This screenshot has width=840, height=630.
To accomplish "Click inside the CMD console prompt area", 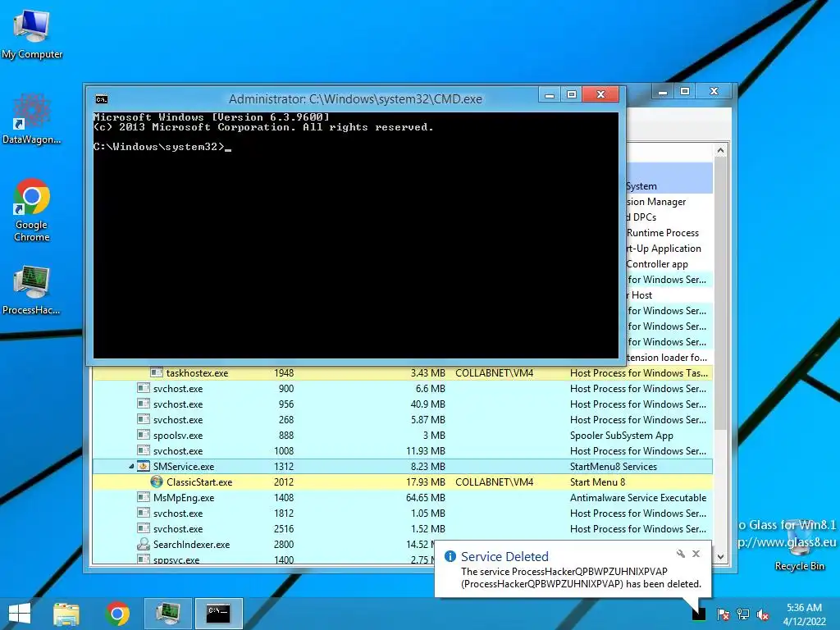I will [x=356, y=235].
